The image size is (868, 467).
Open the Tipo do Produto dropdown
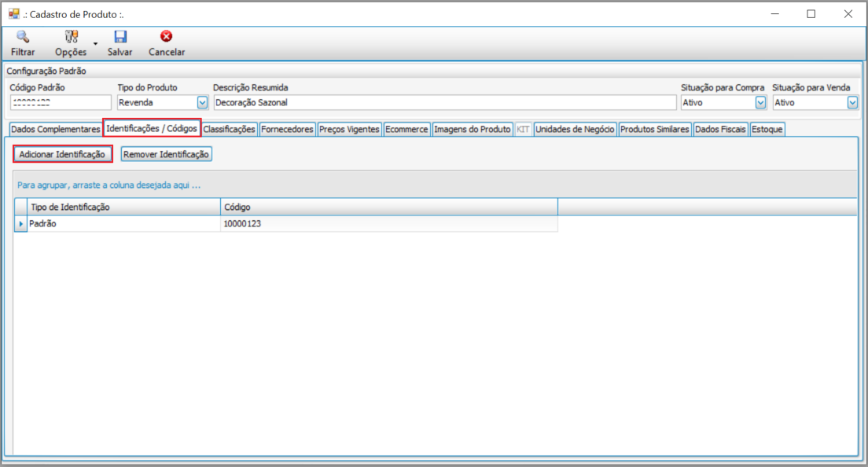tap(202, 102)
